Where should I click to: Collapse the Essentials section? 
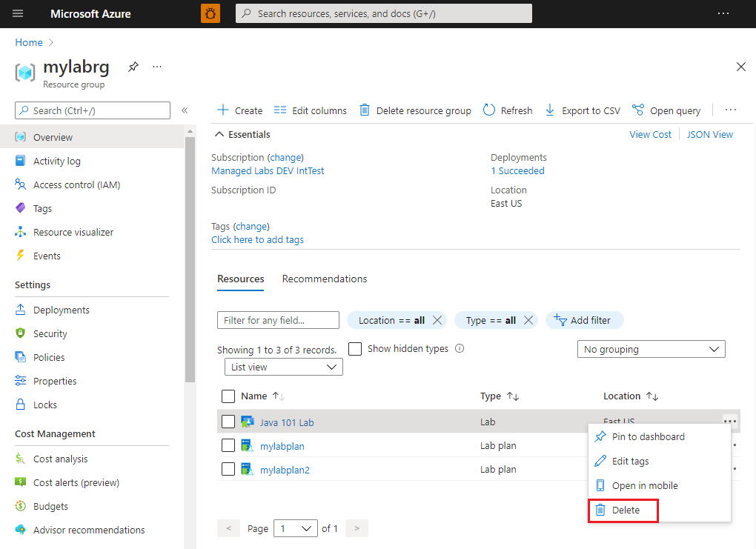[219, 135]
